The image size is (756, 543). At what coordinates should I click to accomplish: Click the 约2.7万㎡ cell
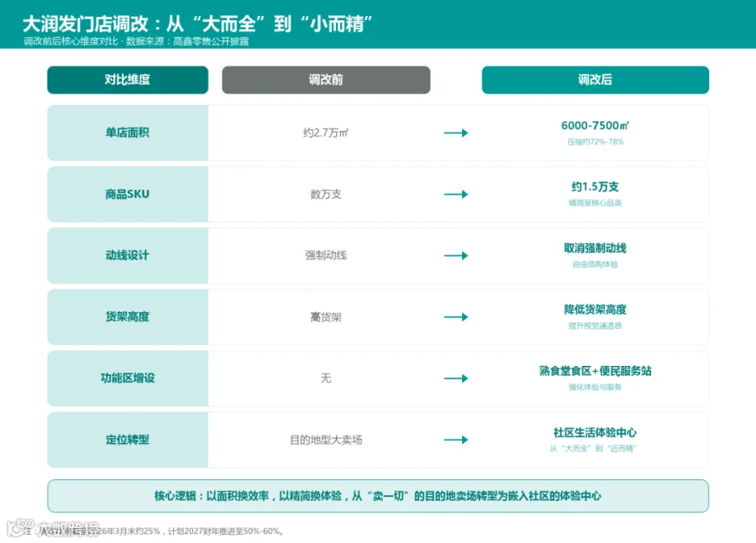tap(326, 133)
